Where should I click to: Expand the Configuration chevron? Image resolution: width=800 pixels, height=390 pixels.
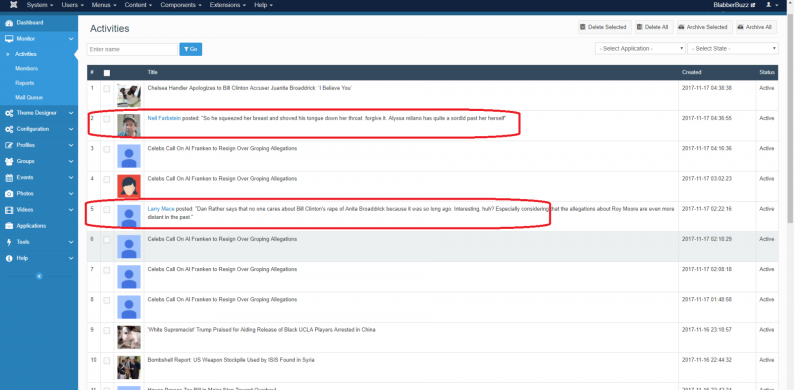[71, 130]
